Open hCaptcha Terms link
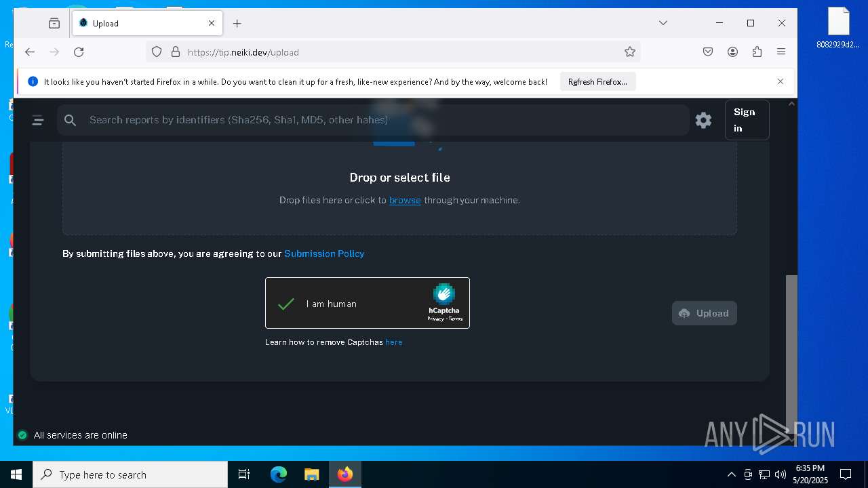The width and height of the screenshot is (868, 488). tap(456, 319)
